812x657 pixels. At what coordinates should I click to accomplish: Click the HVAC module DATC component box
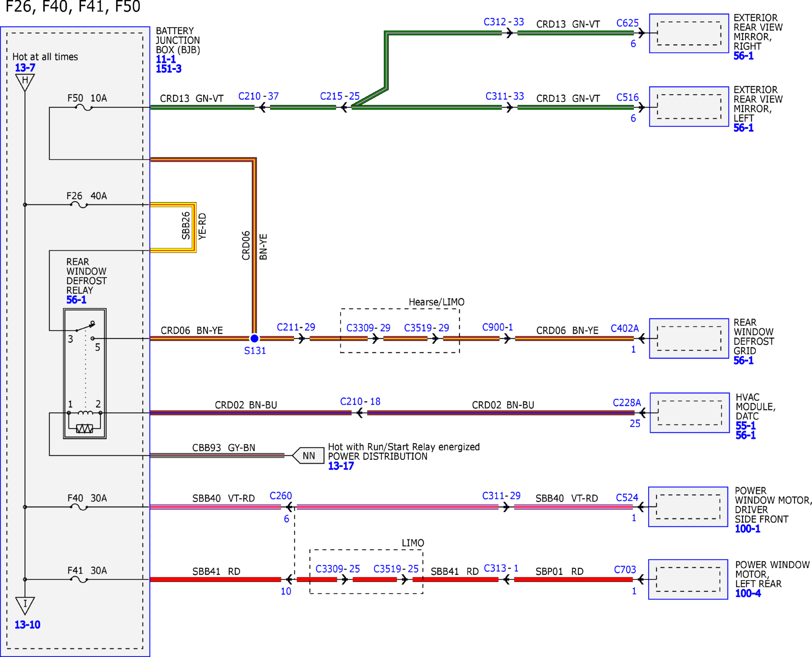pyautogui.click(x=690, y=413)
